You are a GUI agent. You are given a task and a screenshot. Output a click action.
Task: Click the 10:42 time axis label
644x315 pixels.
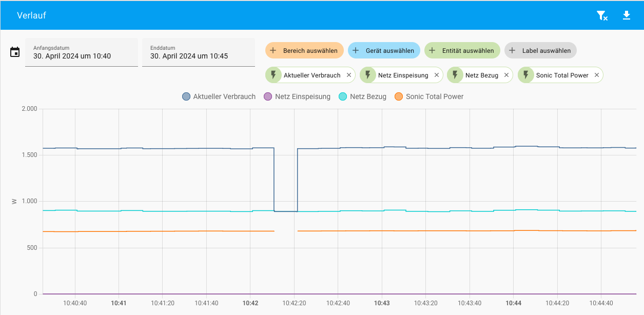click(x=250, y=303)
